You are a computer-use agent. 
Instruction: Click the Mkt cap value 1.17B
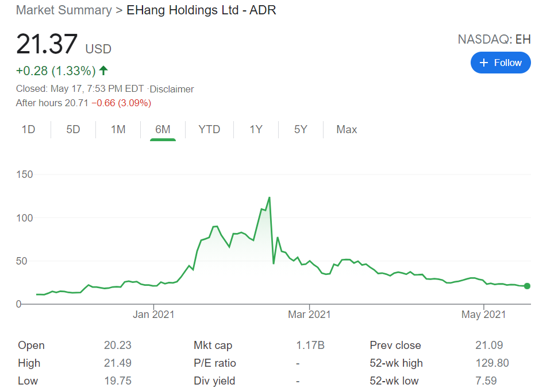pyautogui.click(x=310, y=345)
